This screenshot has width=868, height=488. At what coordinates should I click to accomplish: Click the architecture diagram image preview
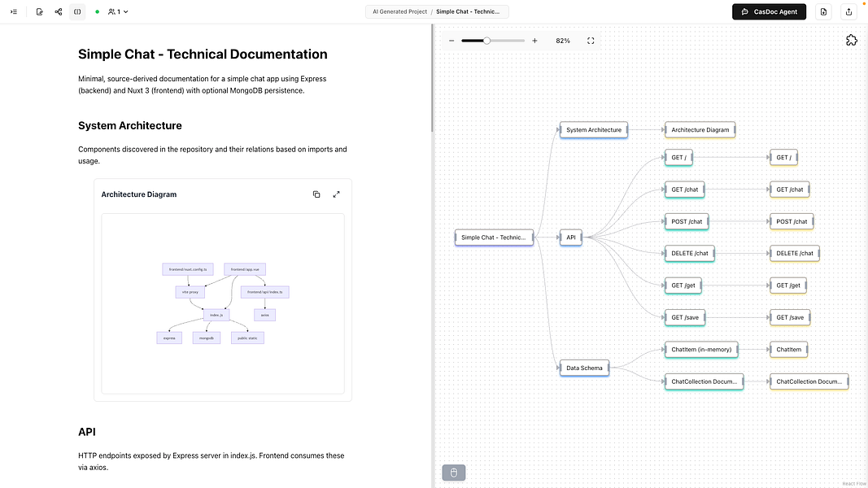point(223,303)
